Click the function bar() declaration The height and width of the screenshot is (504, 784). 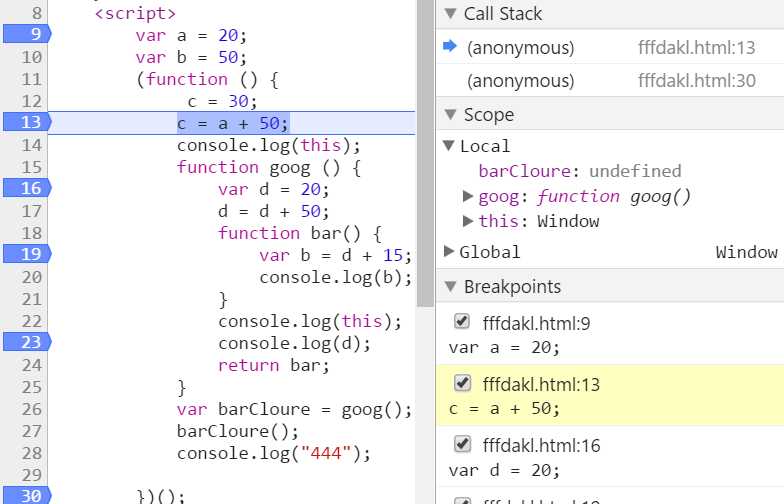click(x=300, y=234)
